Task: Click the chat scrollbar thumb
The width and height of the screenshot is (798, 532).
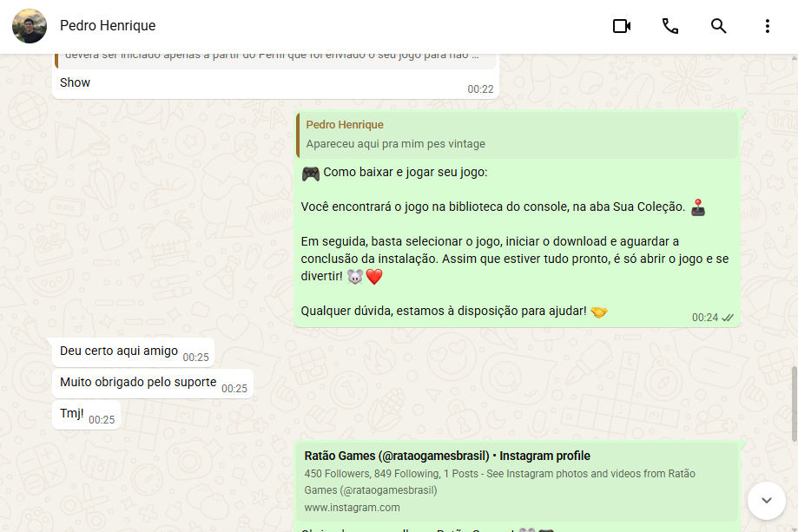Action: click(794, 404)
